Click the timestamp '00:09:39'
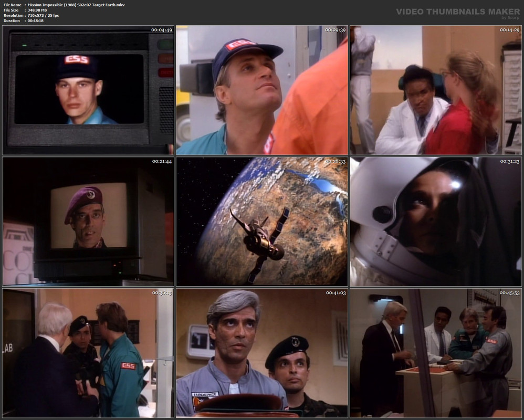 tap(336, 30)
